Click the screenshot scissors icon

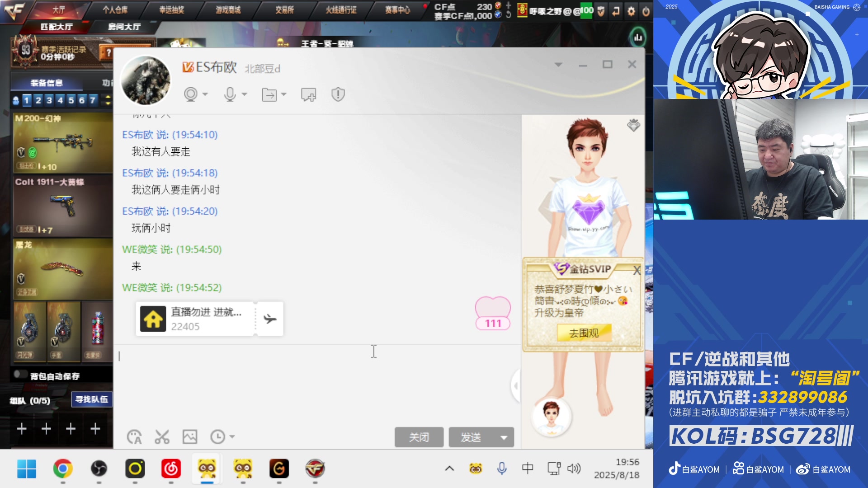[x=162, y=437]
